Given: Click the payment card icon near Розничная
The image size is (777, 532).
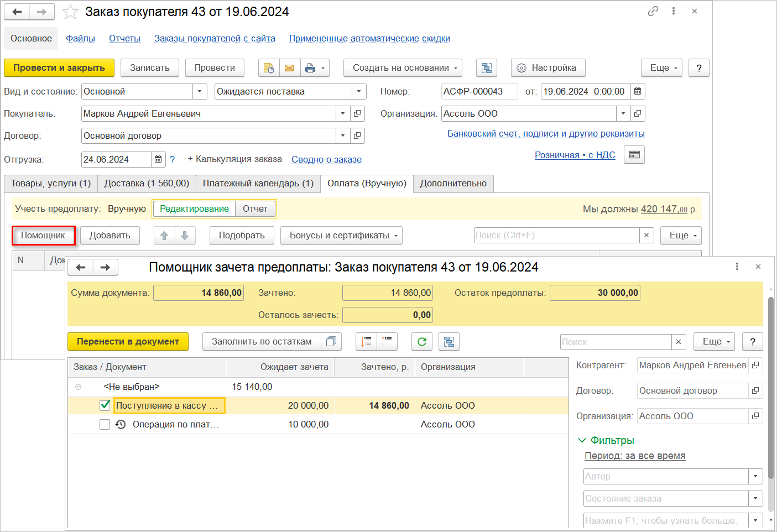Looking at the screenshot, I should 634,155.
